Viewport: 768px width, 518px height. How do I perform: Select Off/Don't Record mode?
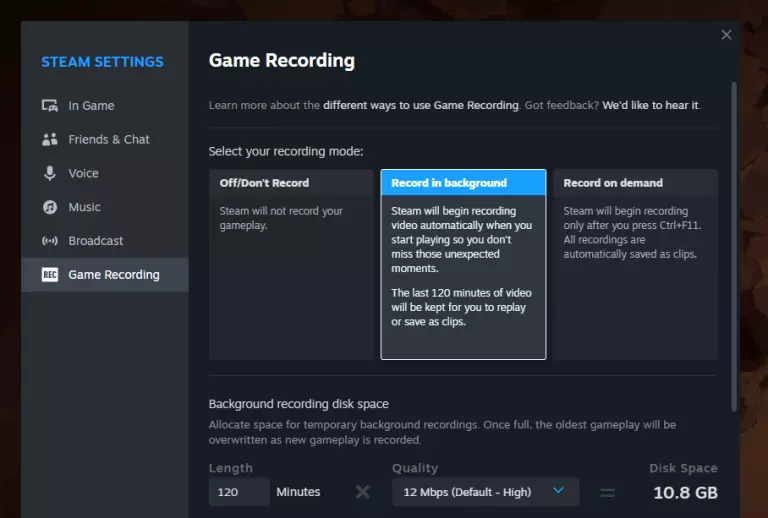tap(291, 264)
